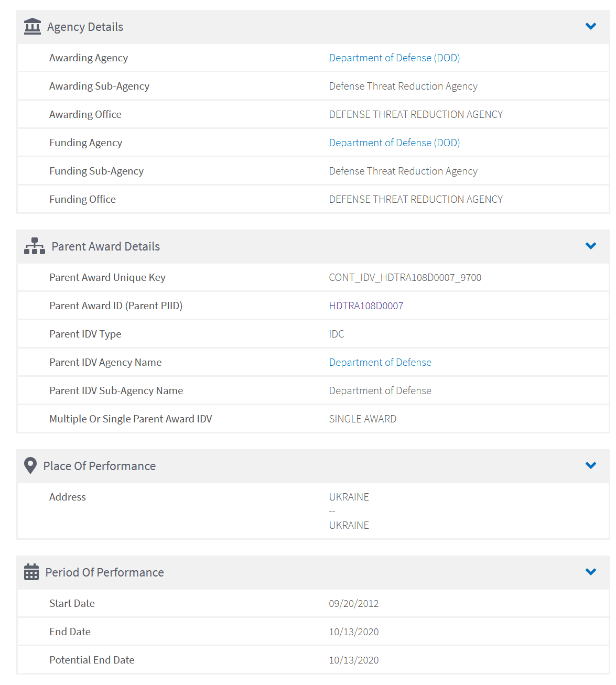Open the Awarding Agency Department of Defense link
This screenshot has height=685, width=616.
[x=394, y=58]
